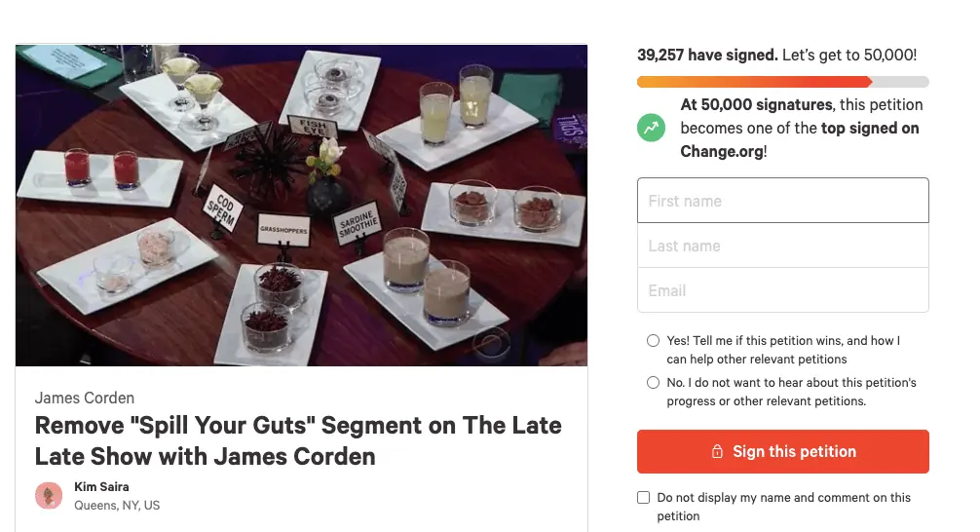
Task: Click the "39,257 have signed" counter text
Action: coord(706,56)
